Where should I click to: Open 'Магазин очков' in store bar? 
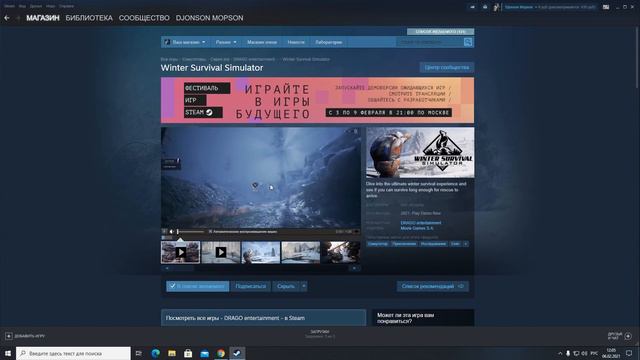coord(262,42)
